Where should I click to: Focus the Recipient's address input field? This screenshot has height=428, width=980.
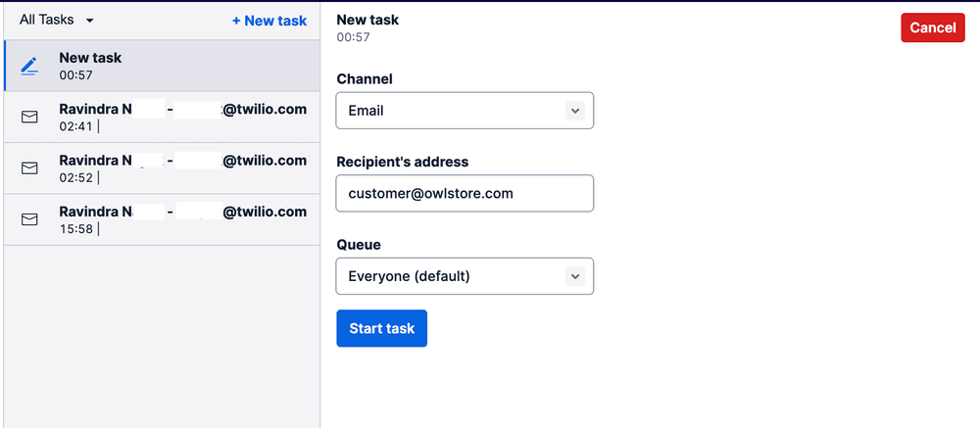464,193
